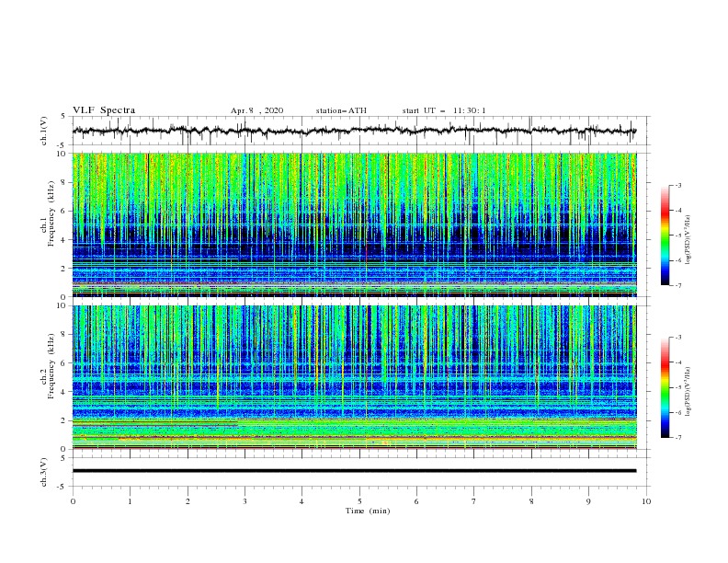Click the time axis tick label "9"
Screen dimensions: 728x563
click(x=588, y=501)
